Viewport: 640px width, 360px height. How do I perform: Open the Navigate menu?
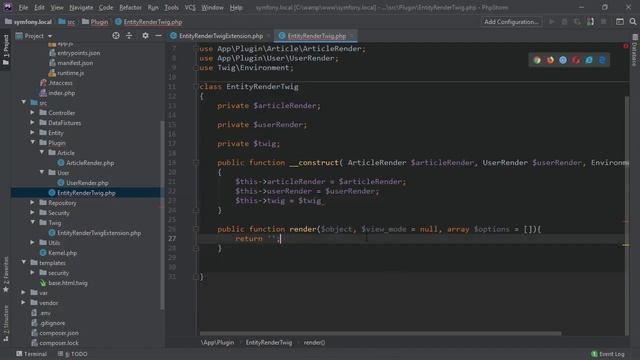pyautogui.click(x=81, y=7)
